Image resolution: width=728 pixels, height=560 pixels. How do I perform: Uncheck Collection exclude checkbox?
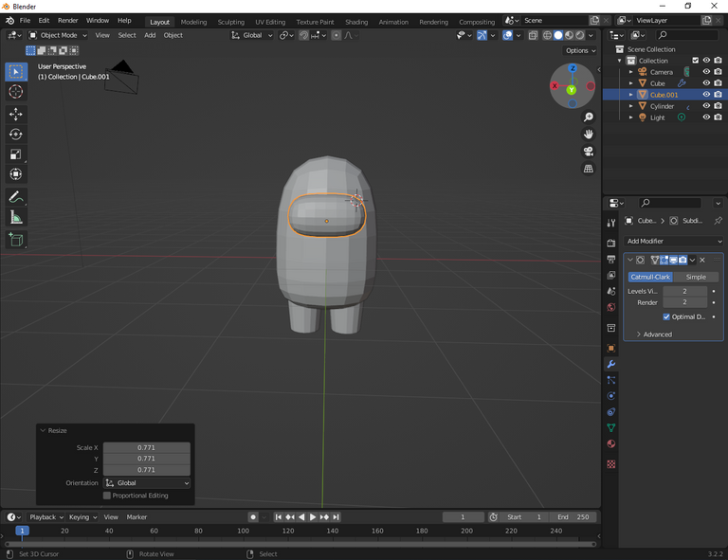click(x=695, y=61)
